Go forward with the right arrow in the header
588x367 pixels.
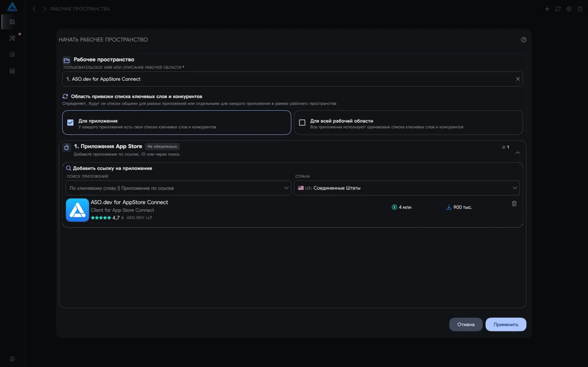point(45,9)
